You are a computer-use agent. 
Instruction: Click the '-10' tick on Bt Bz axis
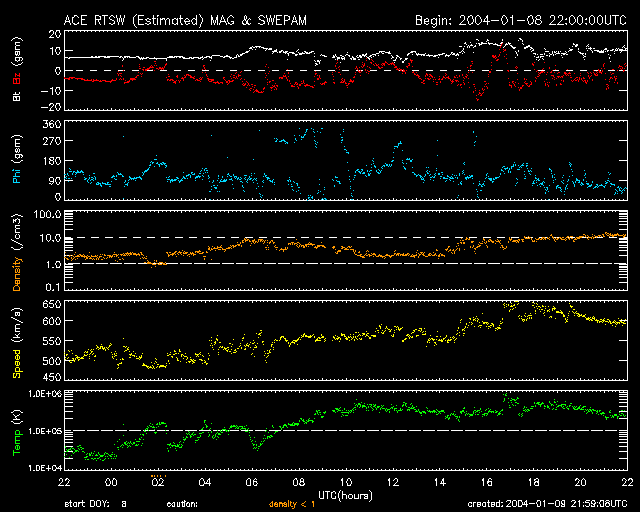pos(51,90)
